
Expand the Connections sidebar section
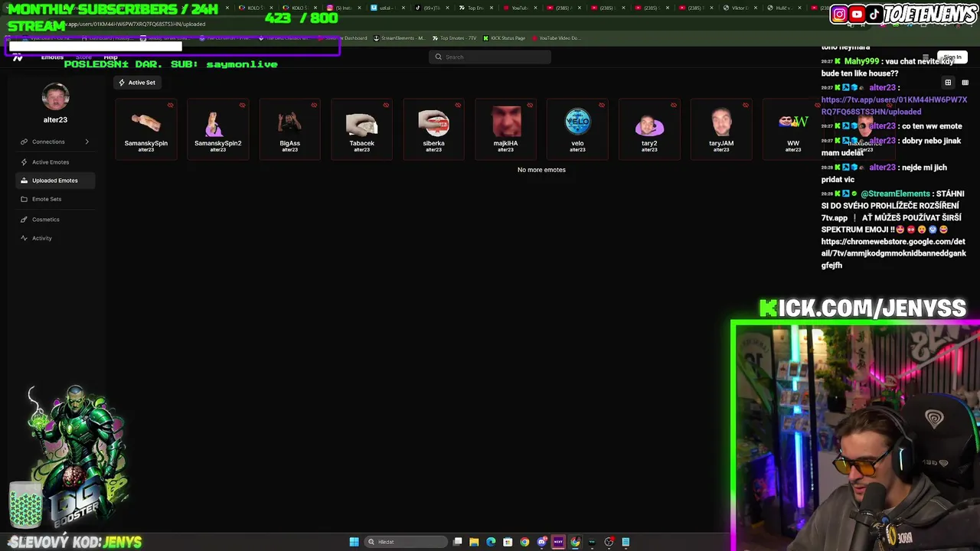pyautogui.click(x=55, y=142)
